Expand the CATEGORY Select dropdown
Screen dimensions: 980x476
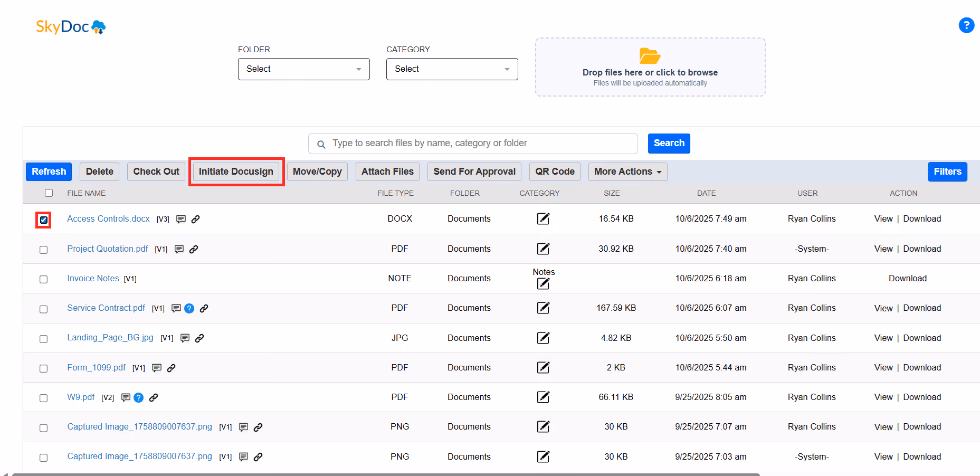point(452,69)
